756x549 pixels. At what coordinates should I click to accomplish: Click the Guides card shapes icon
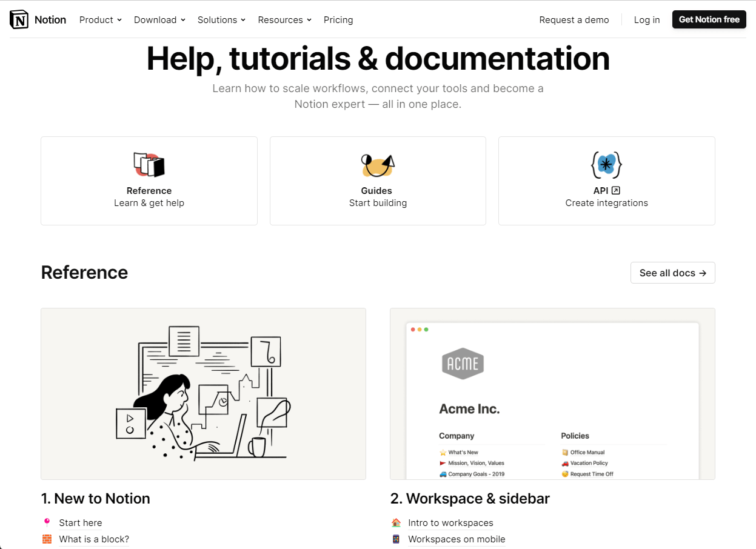point(378,164)
